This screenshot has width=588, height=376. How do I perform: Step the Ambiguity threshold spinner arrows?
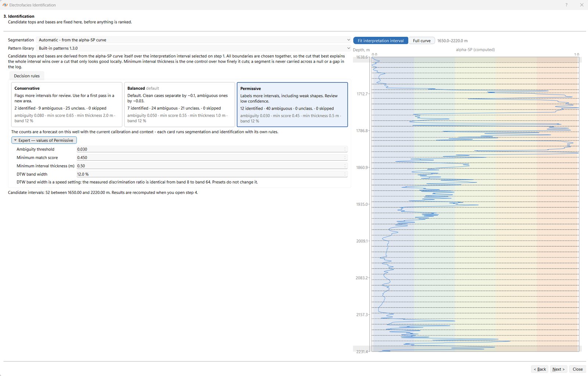(345, 149)
